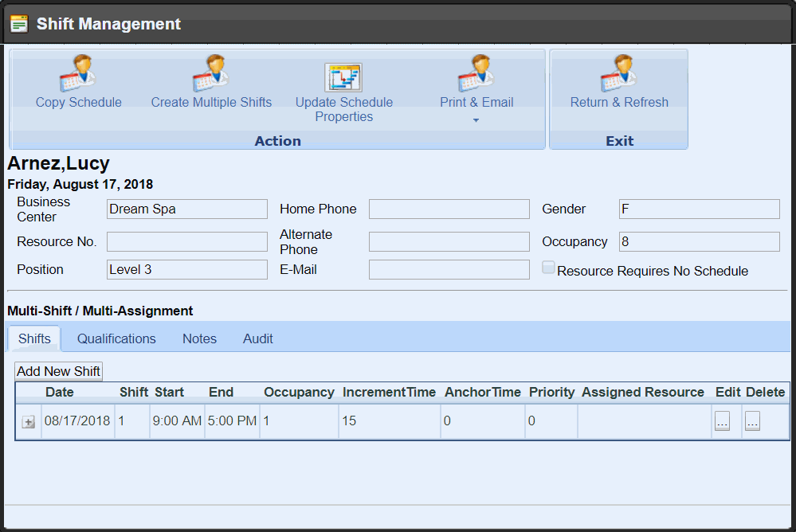The width and height of the screenshot is (796, 532).
Task: Switch to the Audit tab
Action: [x=258, y=338]
